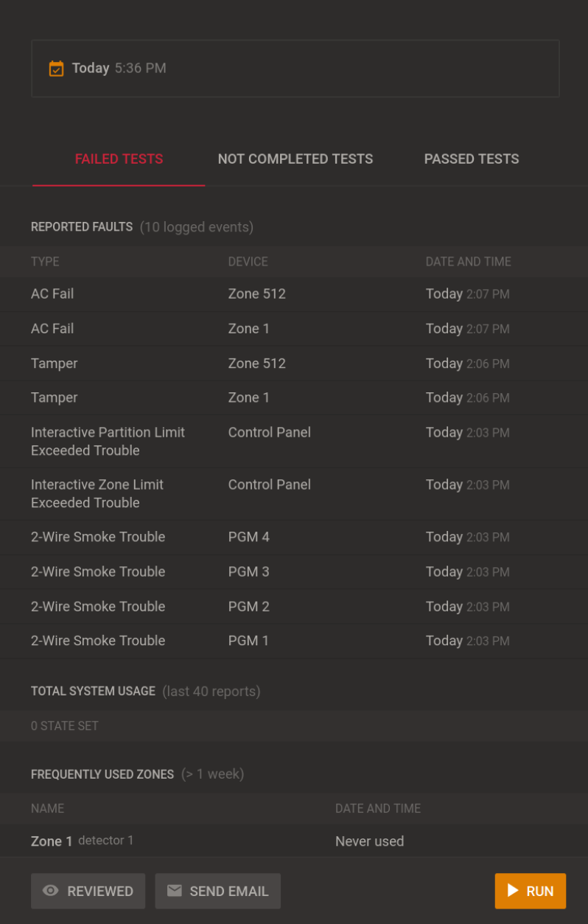Select Interactive Partition Limit Exceeded Trouble row
Image resolution: width=588 pixels, height=924 pixels.
click(294, 441)
